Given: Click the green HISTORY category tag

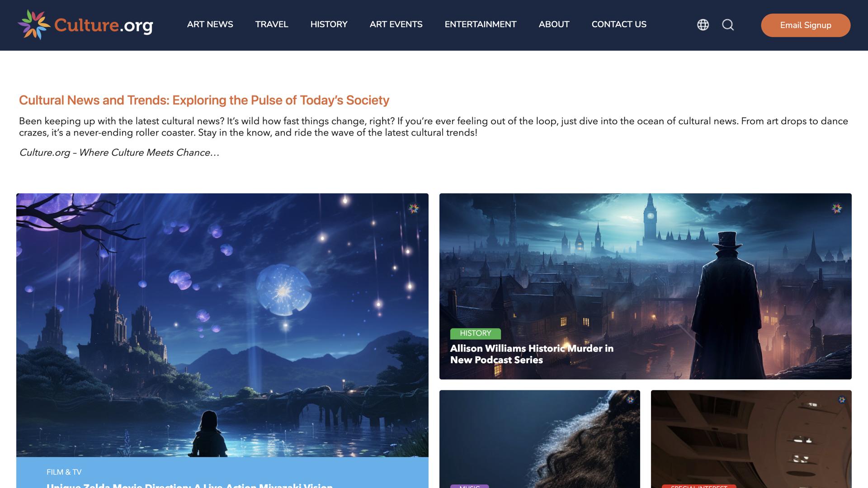Looking at the screenshot, I should [x=476, y=333].
